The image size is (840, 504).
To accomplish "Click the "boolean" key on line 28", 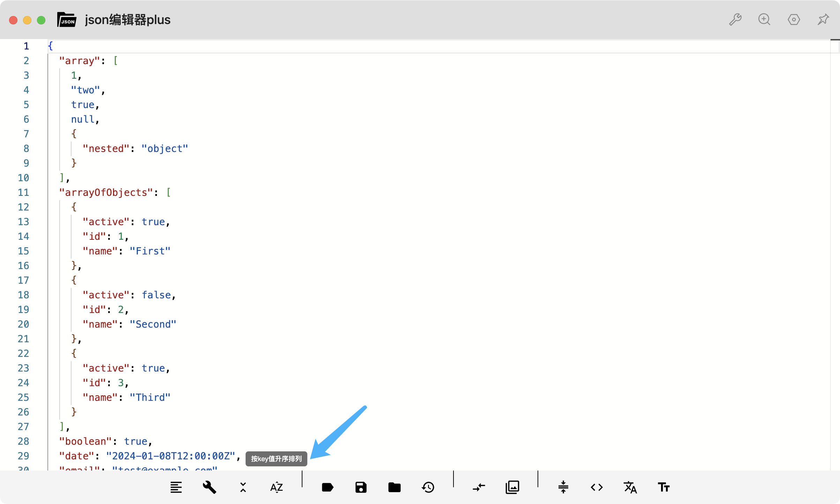I will (x=86, y=441).
